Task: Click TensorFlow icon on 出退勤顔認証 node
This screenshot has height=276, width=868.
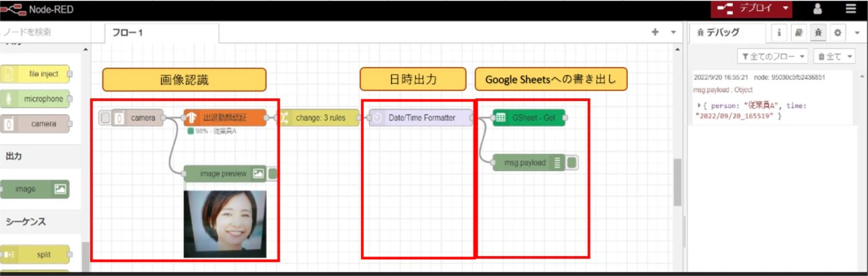Action: 191,118
